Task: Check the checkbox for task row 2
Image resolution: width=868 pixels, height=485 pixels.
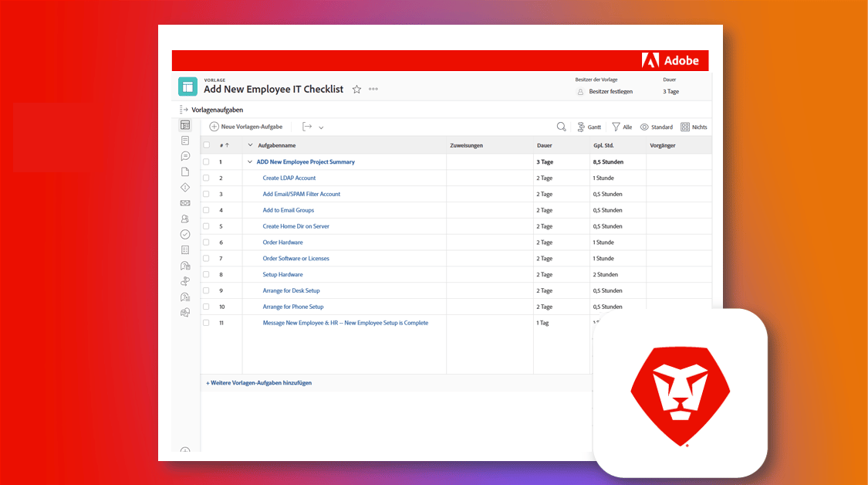Action: [205, 178]
